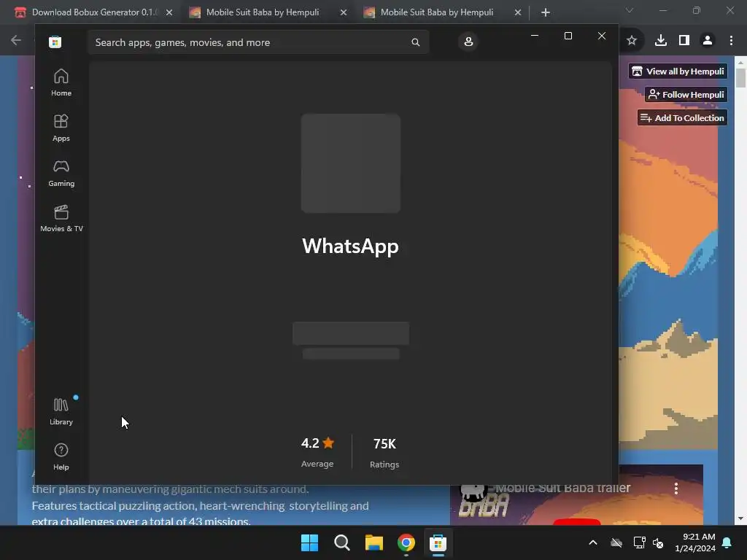
Task: Open notifications bell in taskbar
Action: 727,542
